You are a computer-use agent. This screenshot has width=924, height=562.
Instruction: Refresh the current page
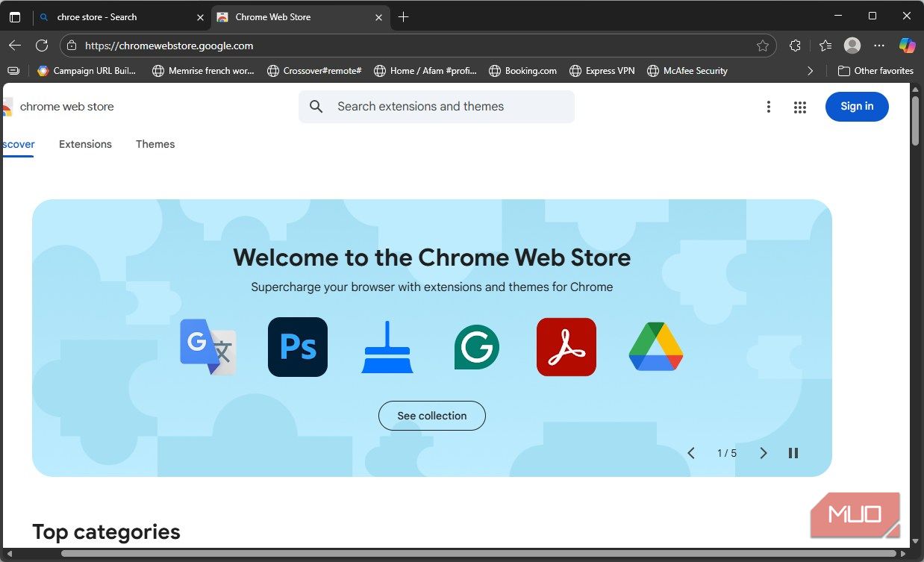42,46
